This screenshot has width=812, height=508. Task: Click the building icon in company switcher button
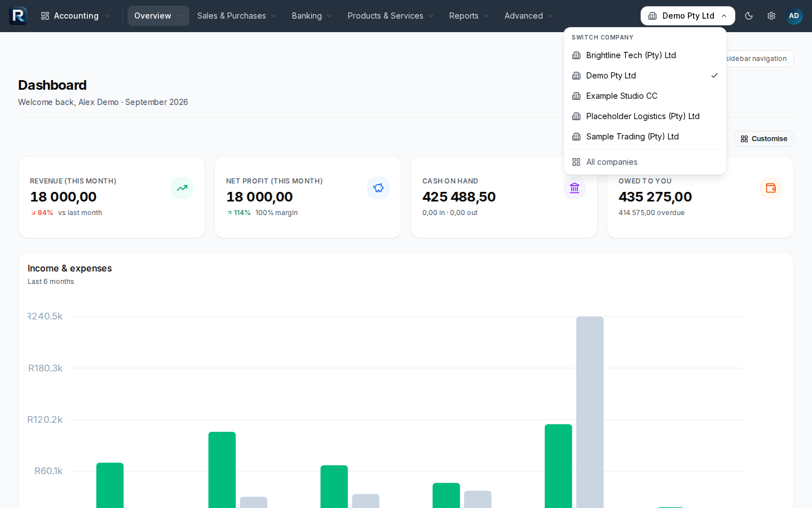point(652,16)
